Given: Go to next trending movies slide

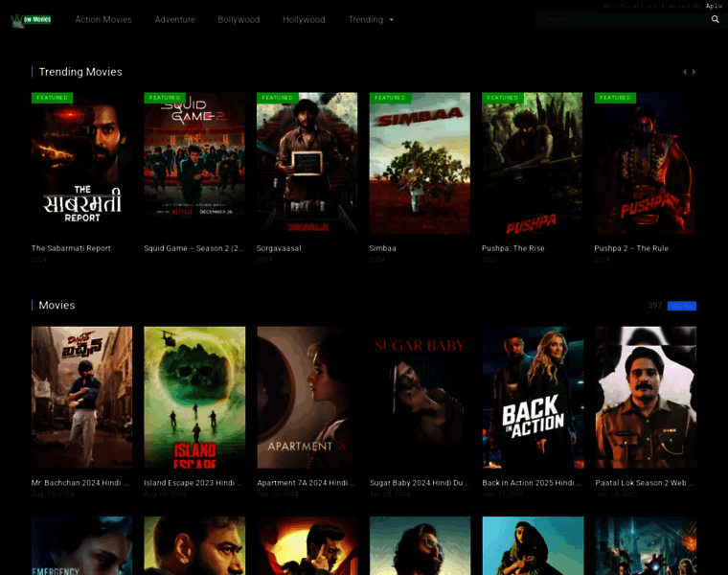Looking at the screenshot, I should [694, 72].
